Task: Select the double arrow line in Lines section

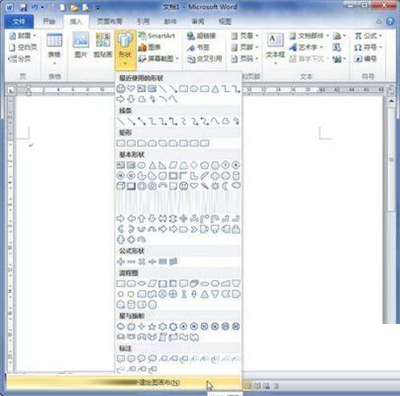Action: 142,121
